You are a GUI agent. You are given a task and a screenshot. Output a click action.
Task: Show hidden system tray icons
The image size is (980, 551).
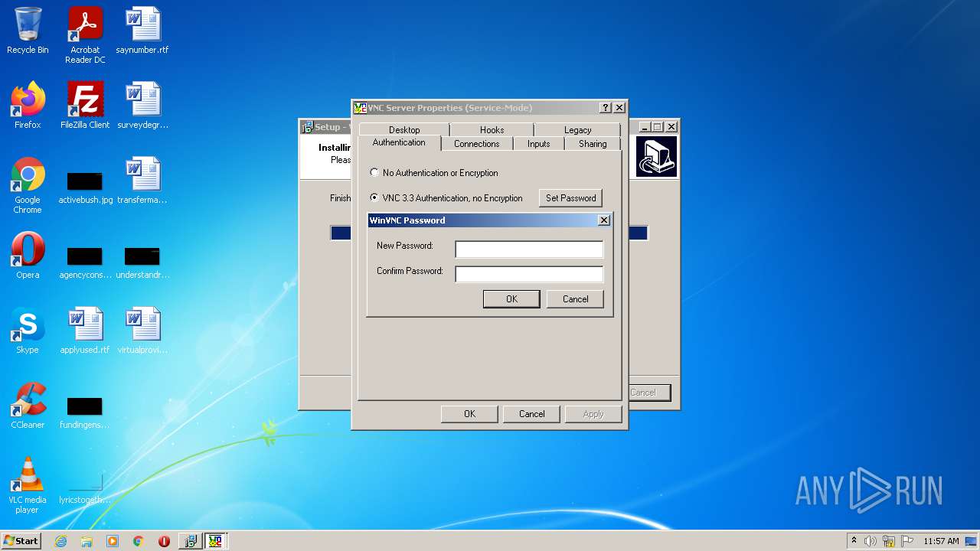click(x=854, y=541)
